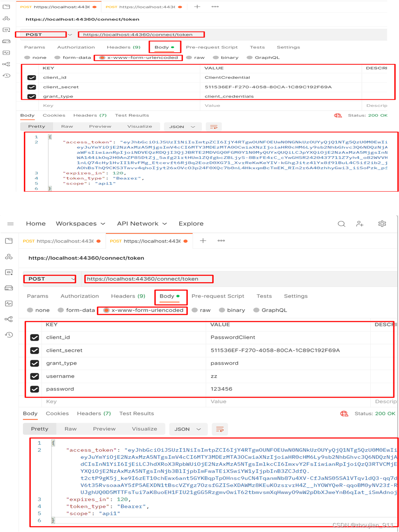Open Postman settings with the gear icon
399x532 pixels.
click(382, 224)
